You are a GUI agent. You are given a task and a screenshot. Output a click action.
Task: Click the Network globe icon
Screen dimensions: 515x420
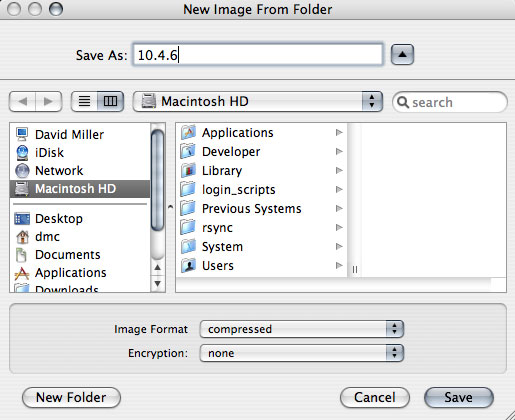click(x=22, y=171)
